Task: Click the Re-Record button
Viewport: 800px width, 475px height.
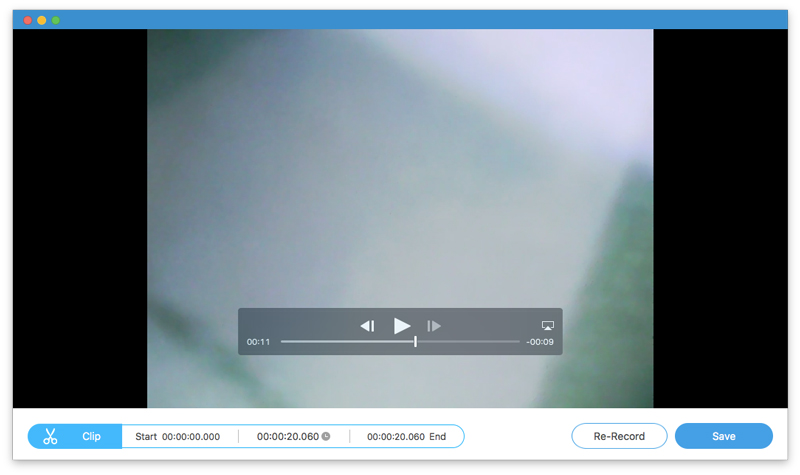Action: [616, 436]
